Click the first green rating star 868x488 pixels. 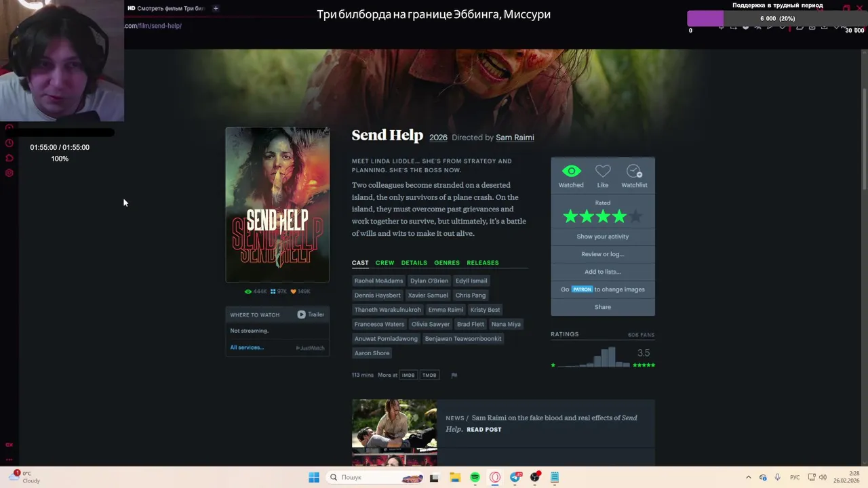[x=570, y=217]
